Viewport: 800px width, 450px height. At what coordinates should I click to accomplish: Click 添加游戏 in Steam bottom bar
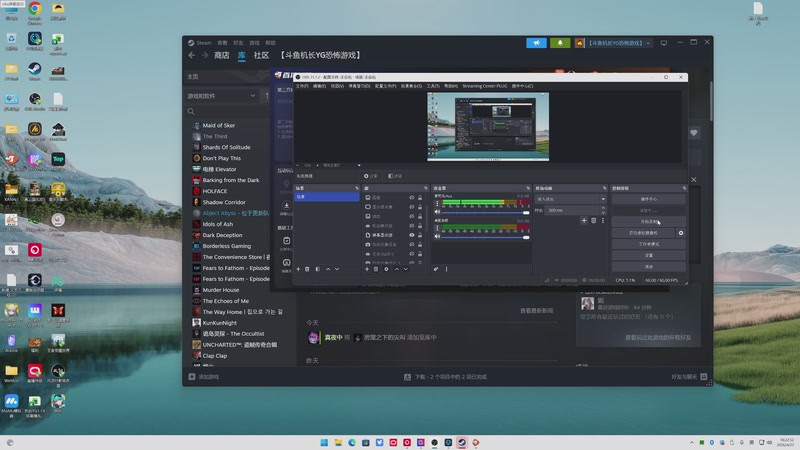click(x=204, y=377)
